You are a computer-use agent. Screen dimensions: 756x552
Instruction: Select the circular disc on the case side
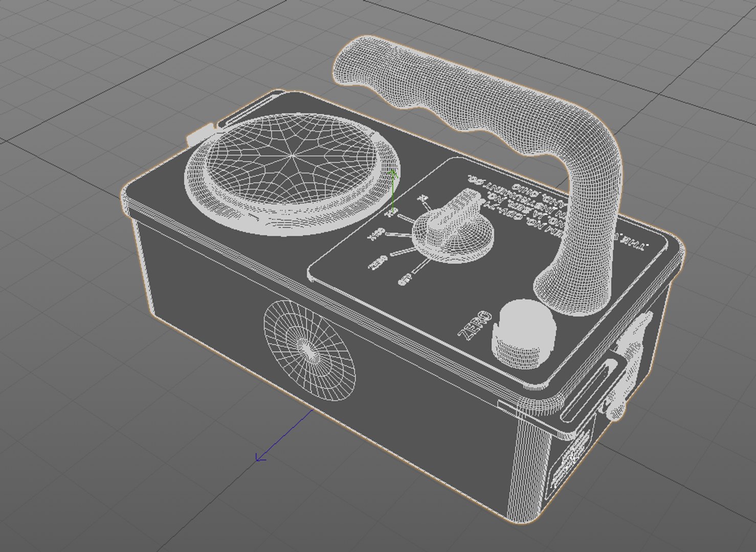[309, 350]
